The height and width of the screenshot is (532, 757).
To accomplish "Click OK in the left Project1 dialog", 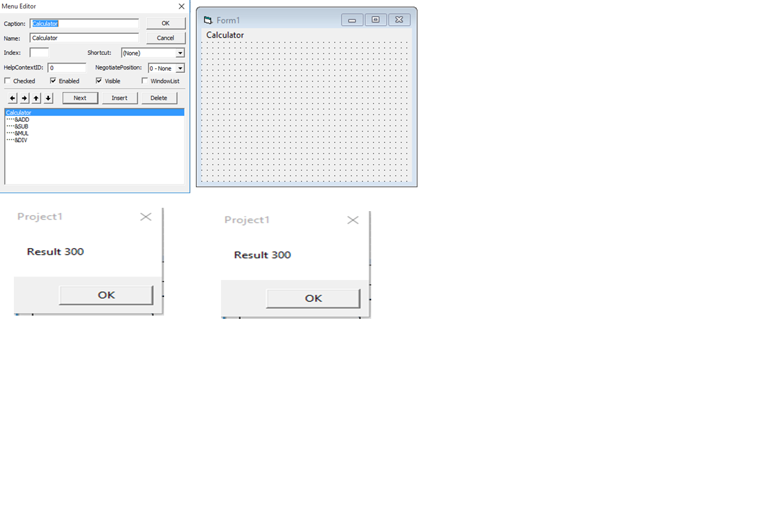I will [x=107, y=295].
